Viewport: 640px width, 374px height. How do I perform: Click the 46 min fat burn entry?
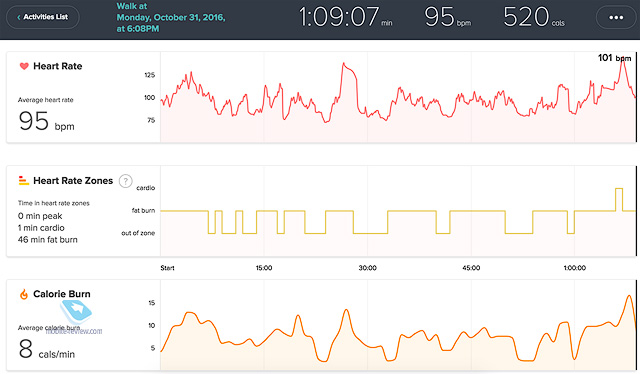tap(47, 240)
